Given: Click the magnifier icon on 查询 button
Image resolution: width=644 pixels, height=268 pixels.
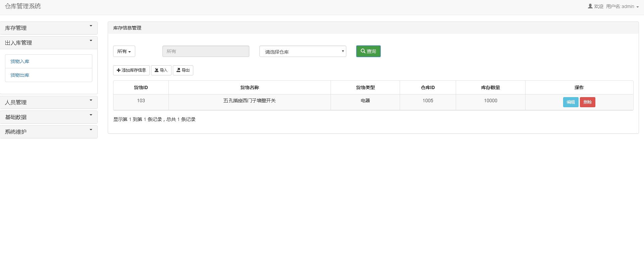Looking at the screenshot, I should (363, 51).
